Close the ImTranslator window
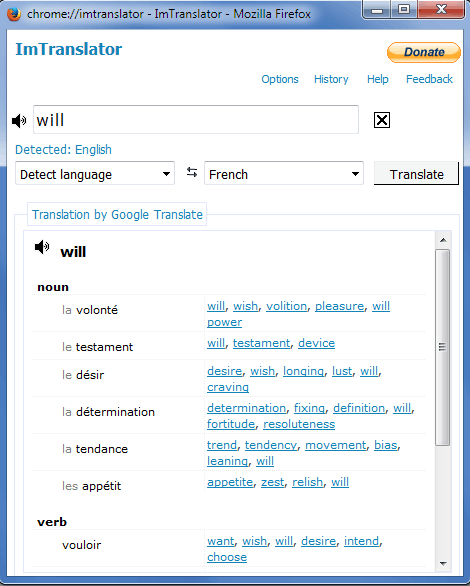 [x=441, y=10]
